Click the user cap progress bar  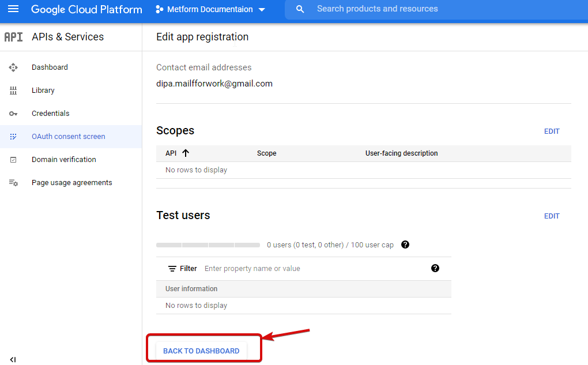coord(208,245)
